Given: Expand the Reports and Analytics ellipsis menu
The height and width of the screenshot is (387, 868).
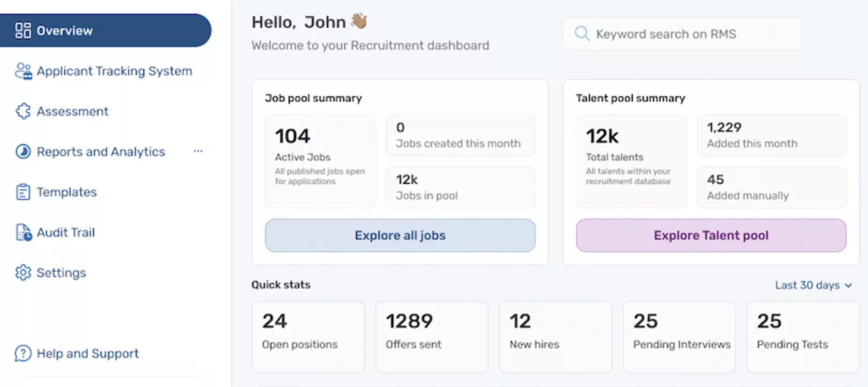Looking at the screenshot, I should [198, 151].
